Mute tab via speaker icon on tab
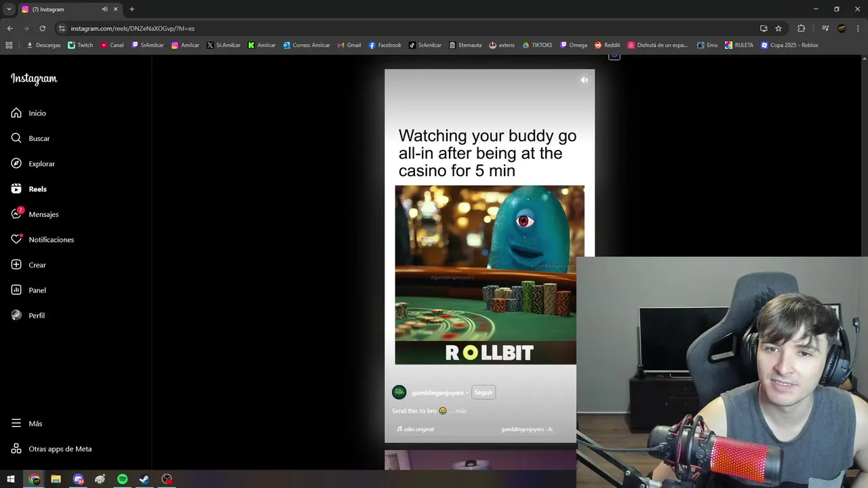This screenshot has height=488, width=868. click(x=104, y=9)
